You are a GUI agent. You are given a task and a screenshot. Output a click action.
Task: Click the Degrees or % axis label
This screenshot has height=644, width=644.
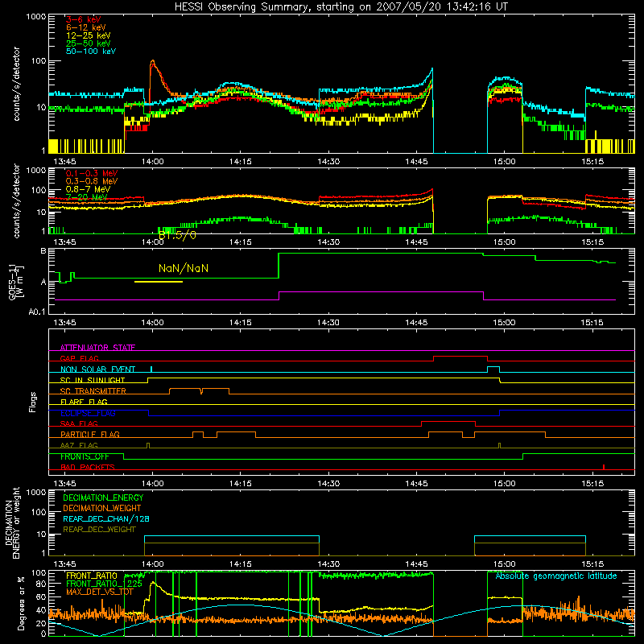click(21, 604)
